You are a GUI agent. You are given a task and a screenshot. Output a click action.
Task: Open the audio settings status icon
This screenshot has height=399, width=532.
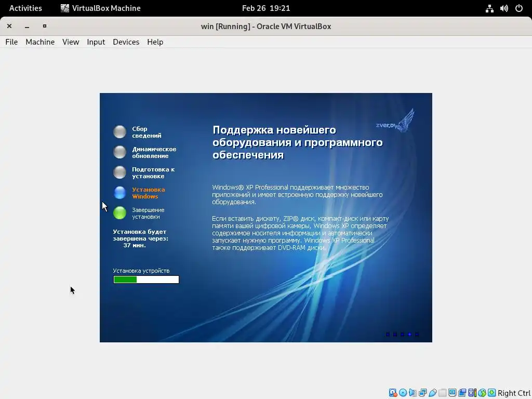[x=413, y=393]
